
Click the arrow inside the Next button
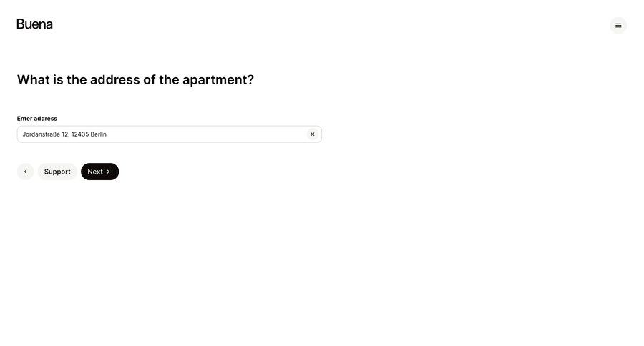(109, 172)
